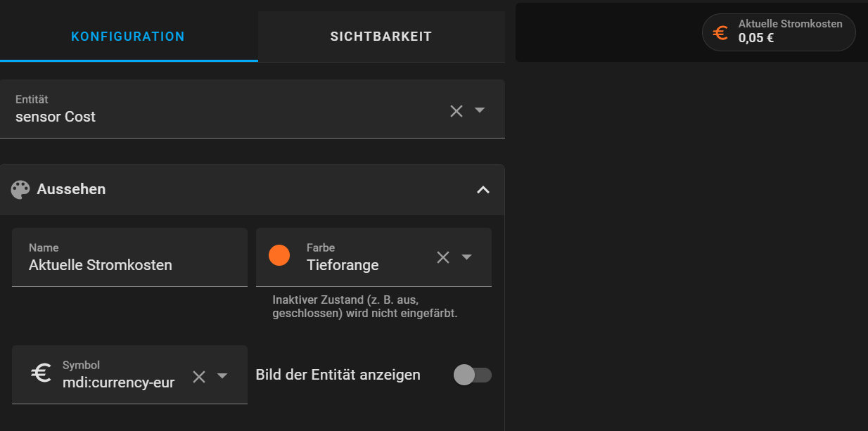Open the Entität dropdown arrow

pyautogui.click(x=480, y=110)
